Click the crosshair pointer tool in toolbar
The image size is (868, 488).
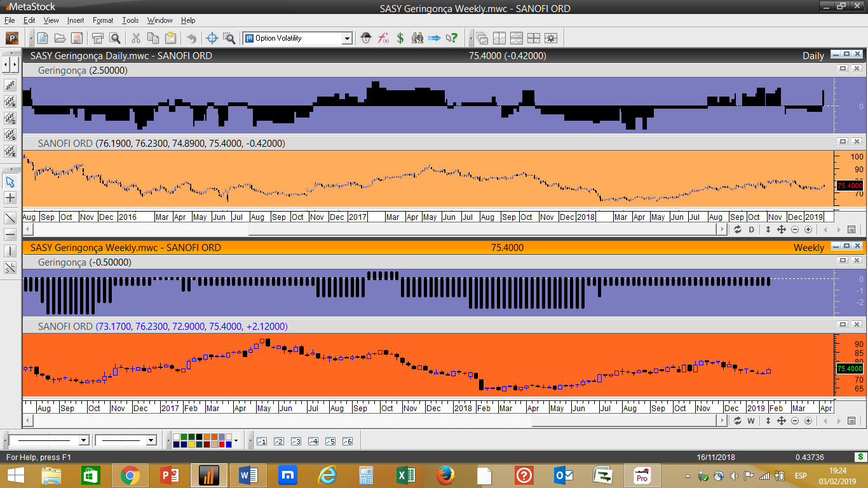(x=212, y=38)
